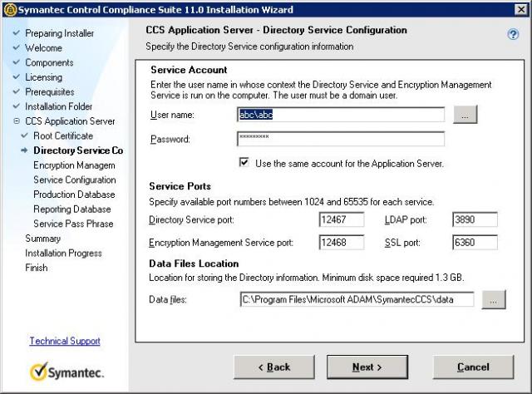Viewport: 532px width, 394px height.
Task: Click the 'Directory Service port:' label
Action: [191, 219]
